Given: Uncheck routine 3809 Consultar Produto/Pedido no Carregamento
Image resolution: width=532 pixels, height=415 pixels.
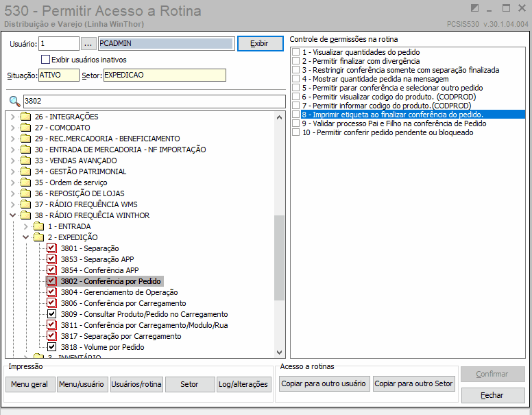Looking at the screenshot, I should point(51,313).
